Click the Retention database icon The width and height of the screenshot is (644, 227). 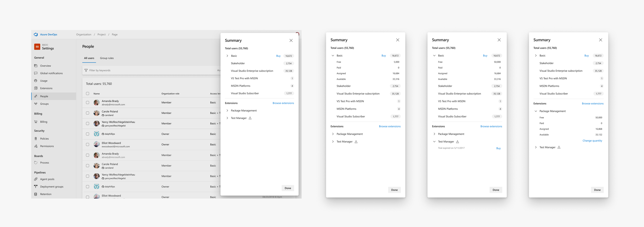pyautogui.click(x=36, y=194)
